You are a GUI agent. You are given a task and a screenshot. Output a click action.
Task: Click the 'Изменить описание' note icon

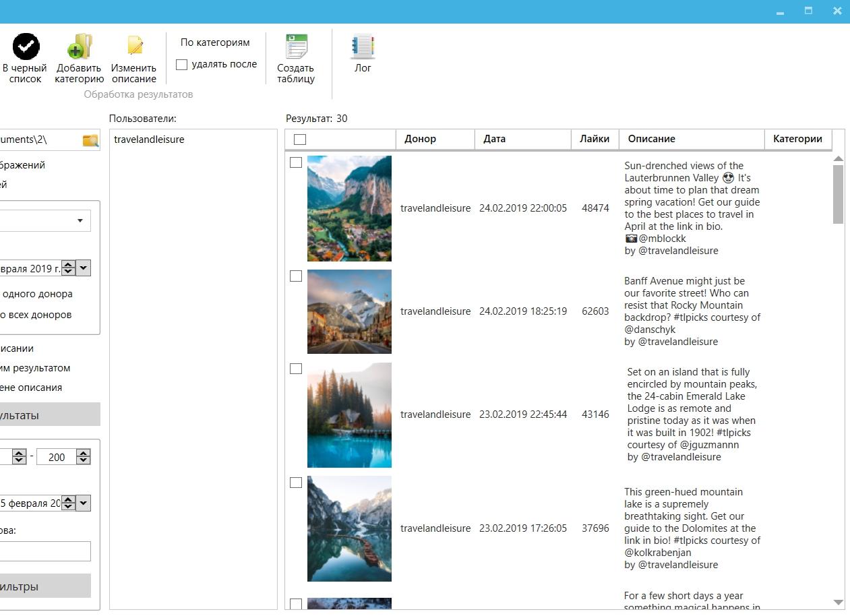pos(135,46)
